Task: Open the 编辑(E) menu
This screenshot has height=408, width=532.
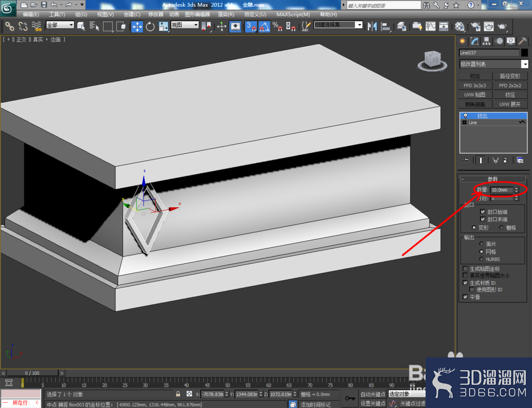Action: (30, 14)
